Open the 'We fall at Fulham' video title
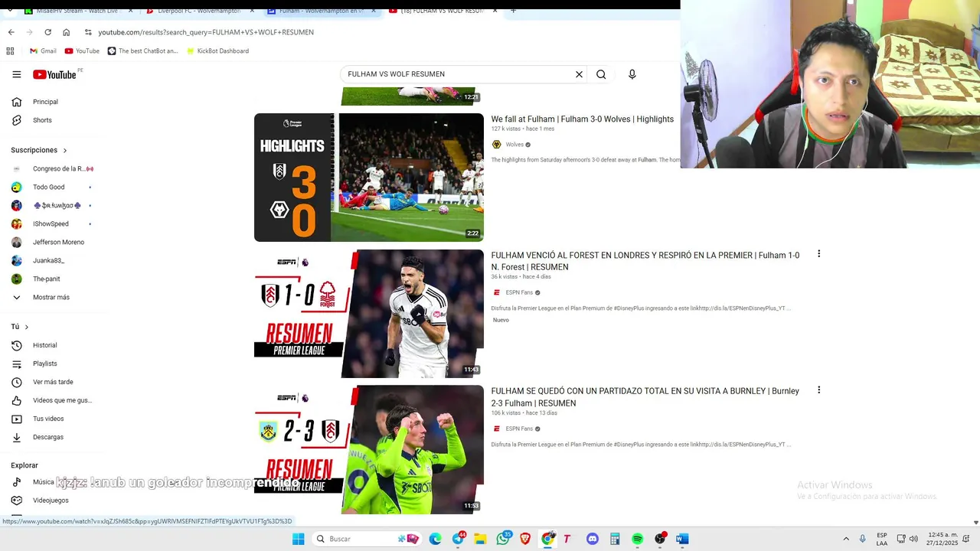 582,119
